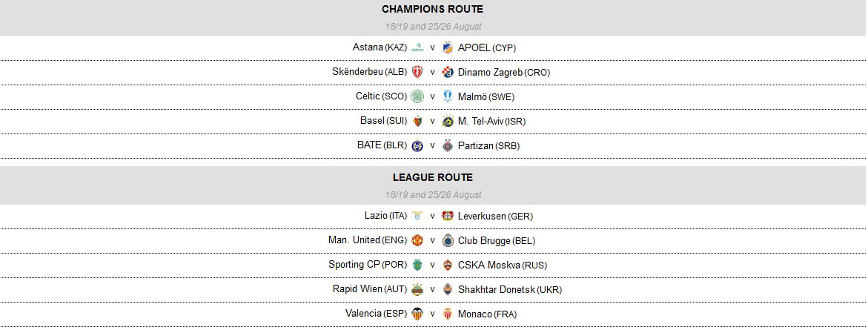Click the APOEL club crest icon
This screenshot has height=330, width=868.
tap(447, 48)
